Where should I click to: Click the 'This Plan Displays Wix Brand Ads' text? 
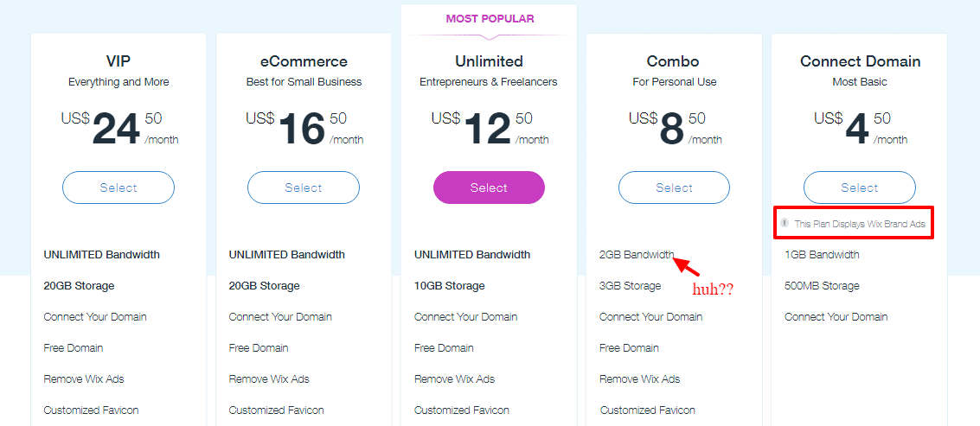point(860,224)
